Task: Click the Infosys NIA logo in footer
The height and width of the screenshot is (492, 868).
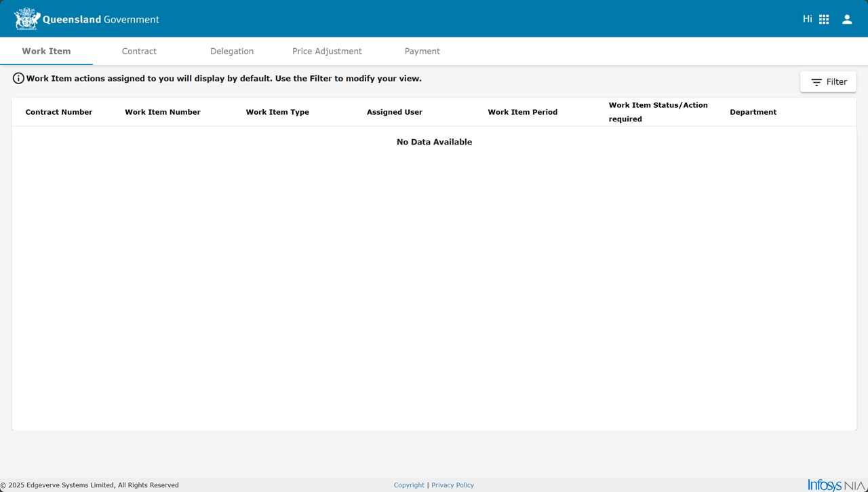Action: (837, 485)
